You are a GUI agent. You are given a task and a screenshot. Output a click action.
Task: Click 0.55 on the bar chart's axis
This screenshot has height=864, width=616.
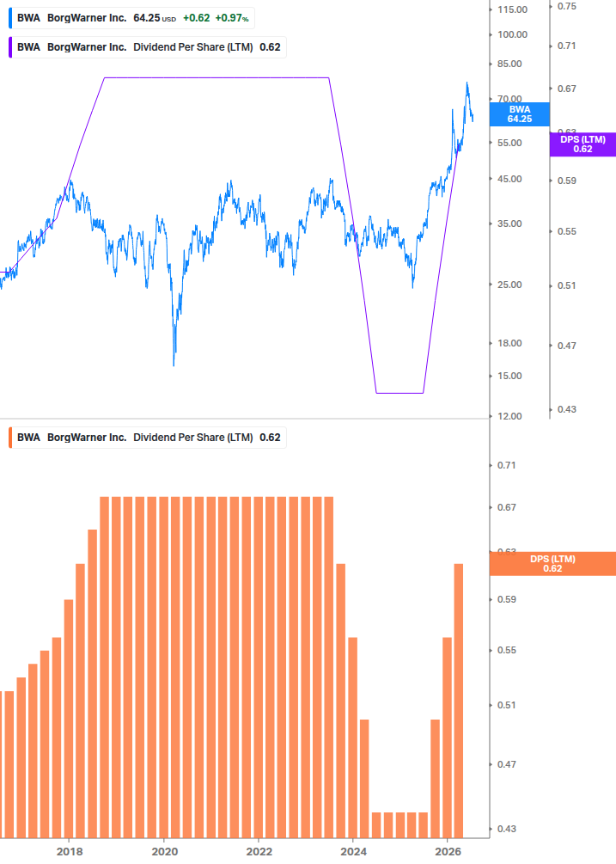[x=507, y=650]
